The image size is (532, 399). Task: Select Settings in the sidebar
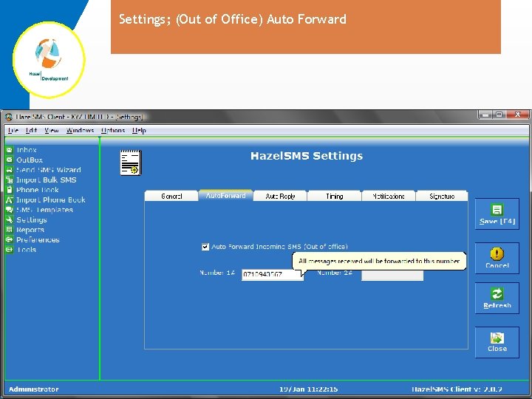point(32,219)
